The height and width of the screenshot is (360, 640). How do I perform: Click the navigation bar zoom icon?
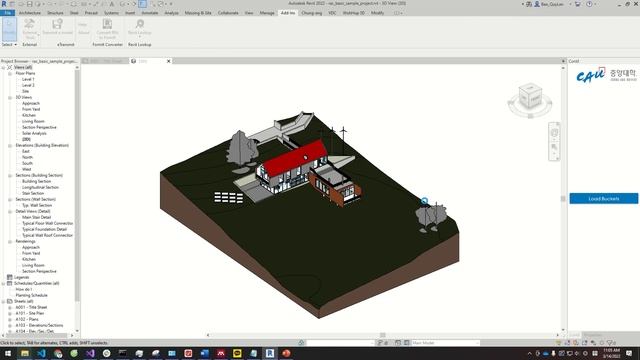[x=554, y=147]
